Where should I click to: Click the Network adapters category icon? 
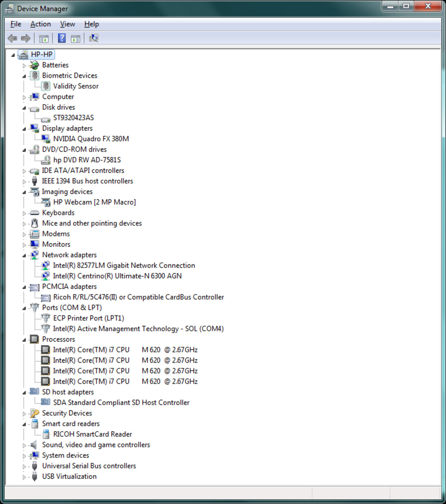tap(34, 255)
